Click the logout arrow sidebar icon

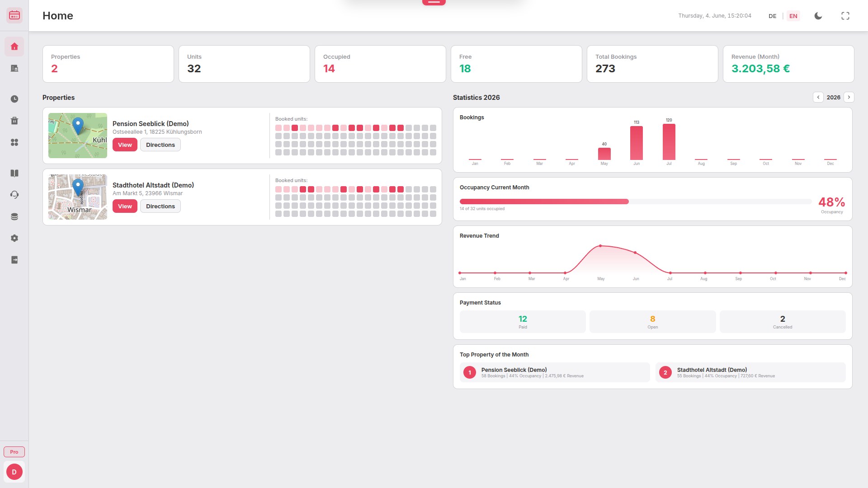click(14, 260)
